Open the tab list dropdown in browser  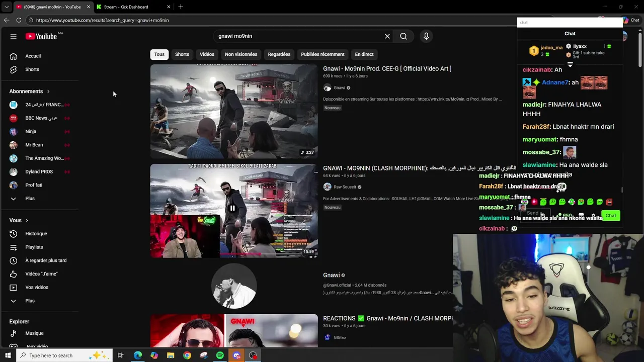(x=6, y=7)
